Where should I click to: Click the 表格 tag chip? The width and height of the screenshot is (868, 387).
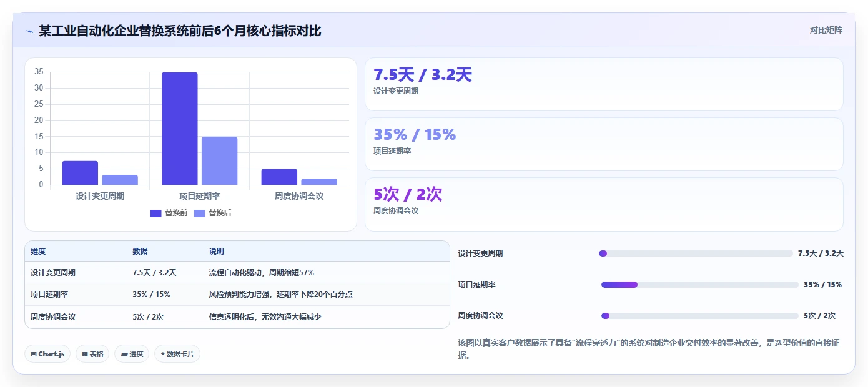(x=92, y=354)
